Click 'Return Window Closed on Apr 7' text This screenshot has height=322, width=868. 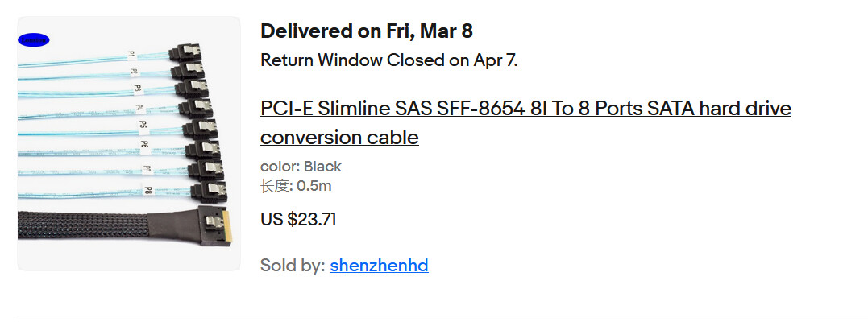[x=388, y=60]
